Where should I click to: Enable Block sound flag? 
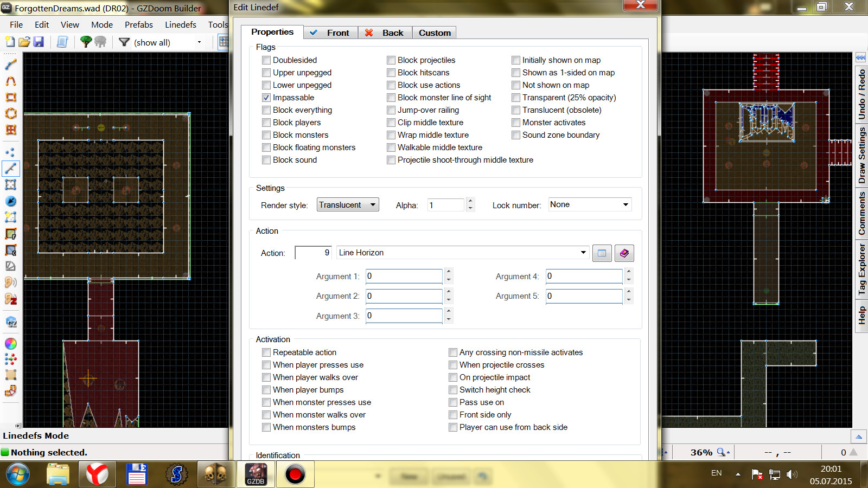click(x=266, y=160)
